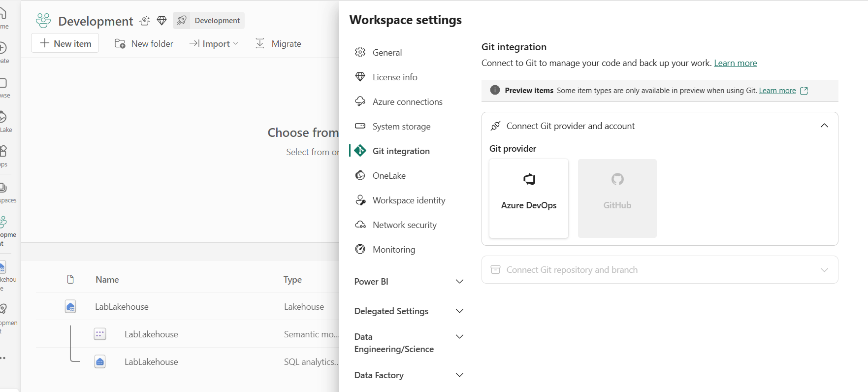Image resolution: width=868 pixels, height=392 pixels.
Task: Create a New folder
Action: point(144,44)
